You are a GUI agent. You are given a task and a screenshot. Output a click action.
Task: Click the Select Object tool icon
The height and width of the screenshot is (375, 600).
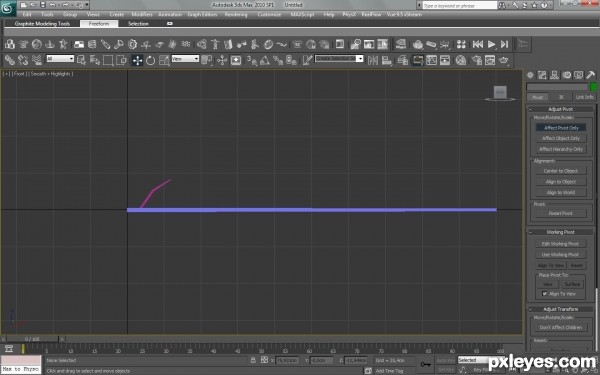coord(81,60)
